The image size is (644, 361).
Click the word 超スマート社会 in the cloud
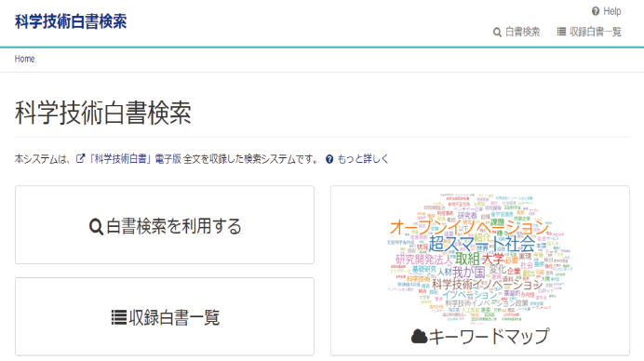coord(482,244)
